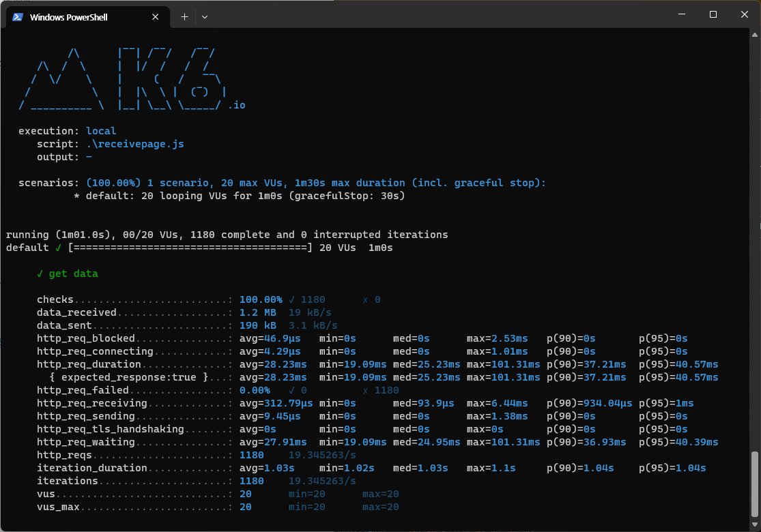This screenshot has height=532, width=761.
Task: Click the vertical scrollbar thumb
Action: [x=755, y=484]
